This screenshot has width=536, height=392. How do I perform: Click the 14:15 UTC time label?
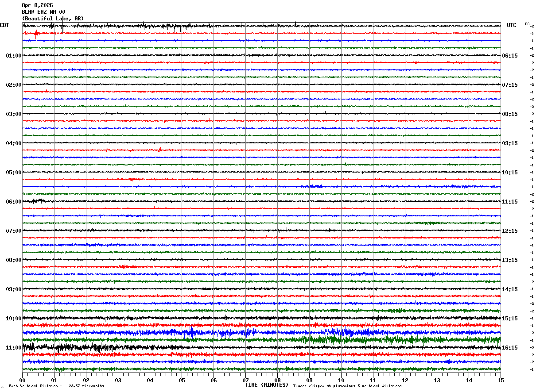pyautogui.click(x=510, y=289)
